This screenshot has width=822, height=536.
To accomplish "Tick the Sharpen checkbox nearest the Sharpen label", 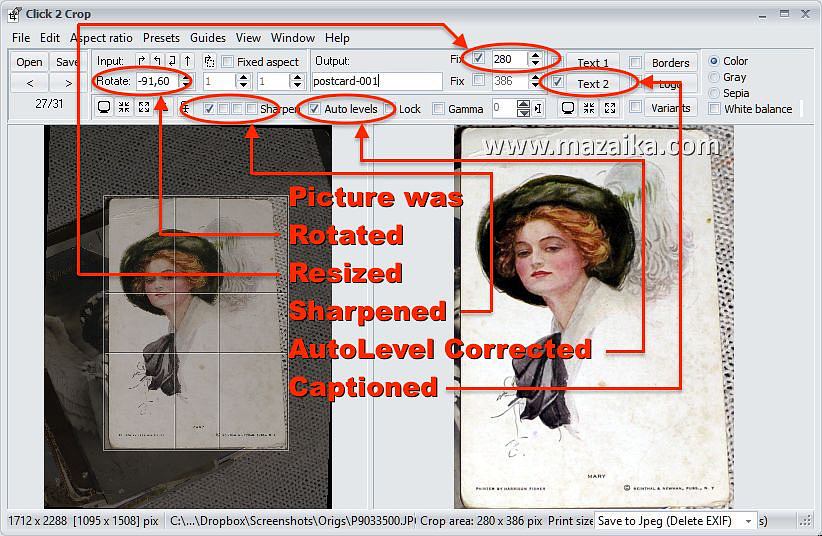I will pyautogui.click(x=251, y=109).
